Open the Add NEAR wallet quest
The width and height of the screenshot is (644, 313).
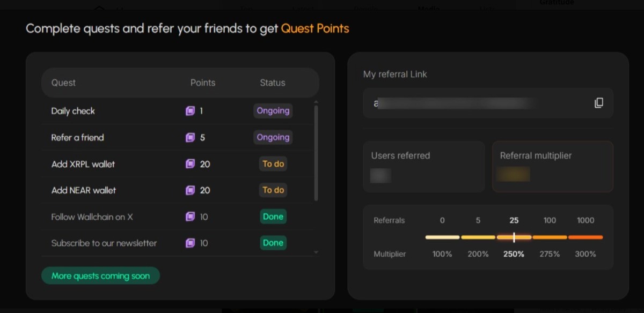84,190
